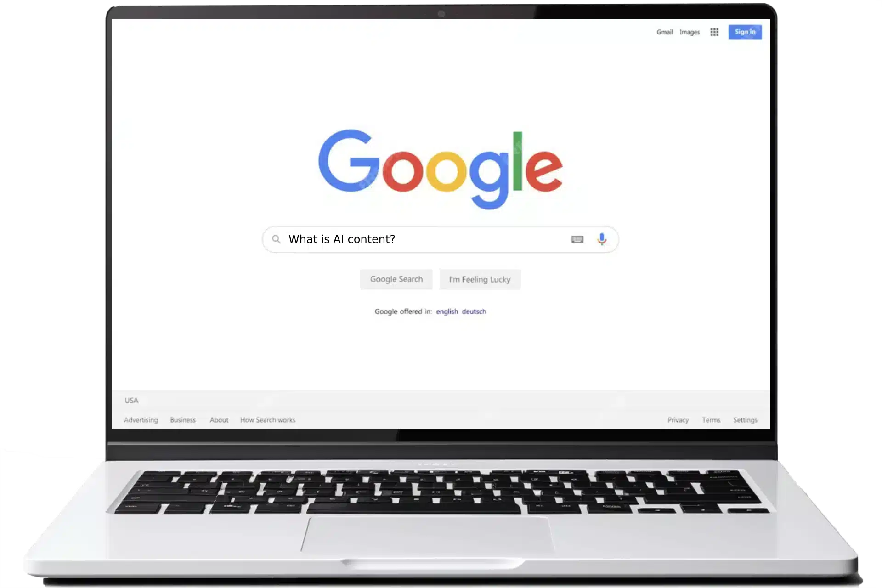882x588 pixels.
Task: Click the Google Search button
Action: click(x=396, y=279)
